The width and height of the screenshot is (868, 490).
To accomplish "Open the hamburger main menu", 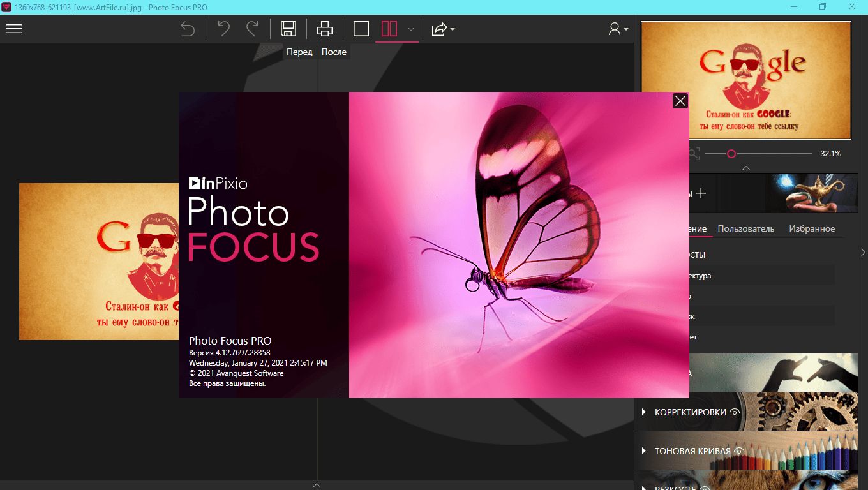I will point(14,29).
